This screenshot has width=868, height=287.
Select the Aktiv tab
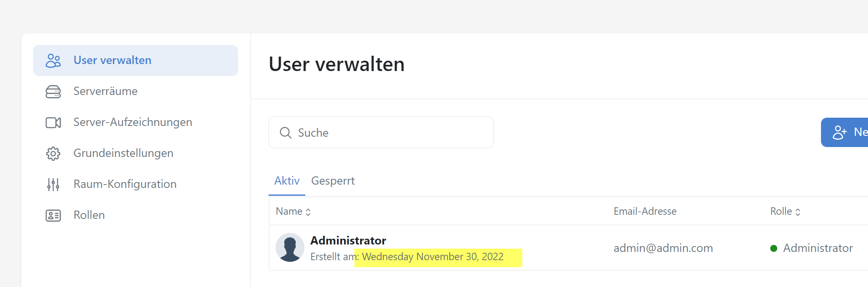[286, 180]
